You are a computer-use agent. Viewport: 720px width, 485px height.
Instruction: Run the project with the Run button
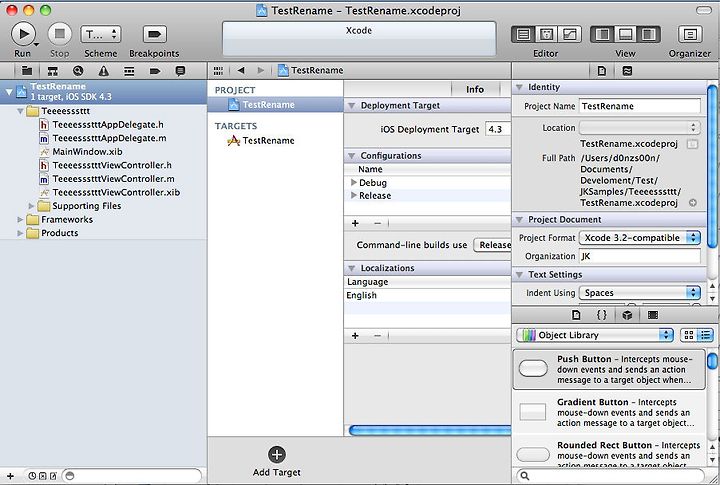coord(22,34)
